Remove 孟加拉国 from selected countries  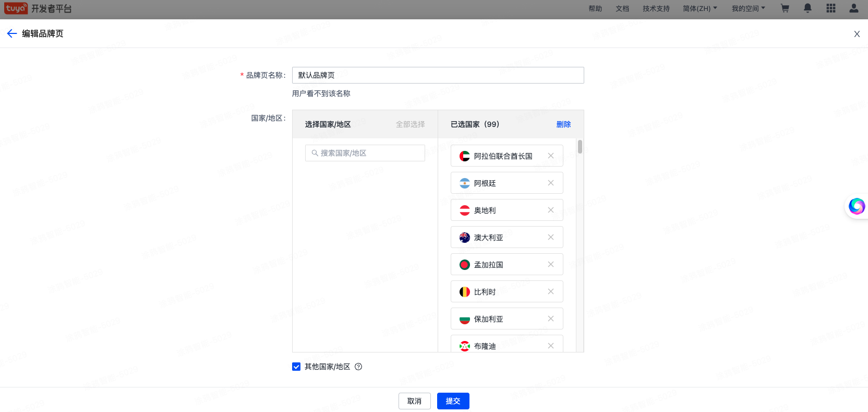pyautogui.click(x=551, y=264)
